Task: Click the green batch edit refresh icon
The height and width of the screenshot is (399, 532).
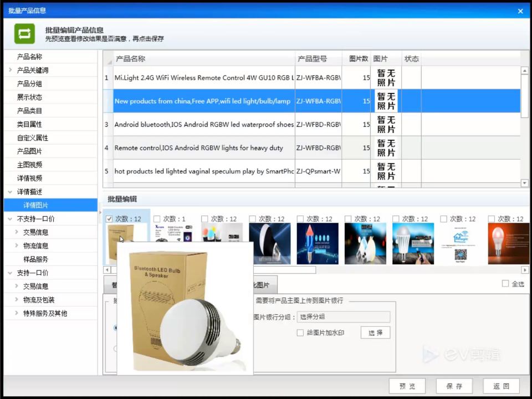Action: tap(24, 34)
